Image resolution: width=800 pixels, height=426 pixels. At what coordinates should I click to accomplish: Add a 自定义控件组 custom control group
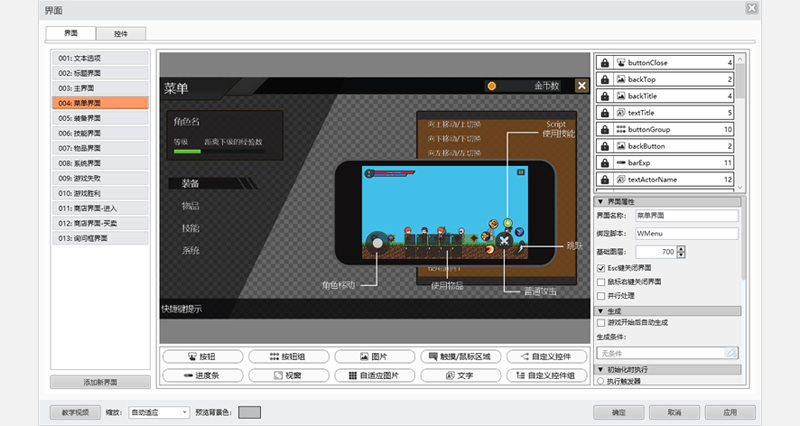click(x=545, y=375)
